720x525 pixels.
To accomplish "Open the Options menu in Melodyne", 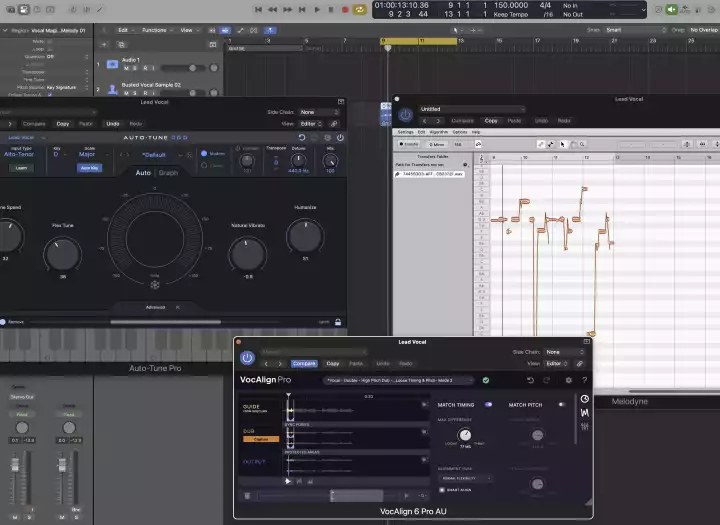I will click(x=460, y=132).
